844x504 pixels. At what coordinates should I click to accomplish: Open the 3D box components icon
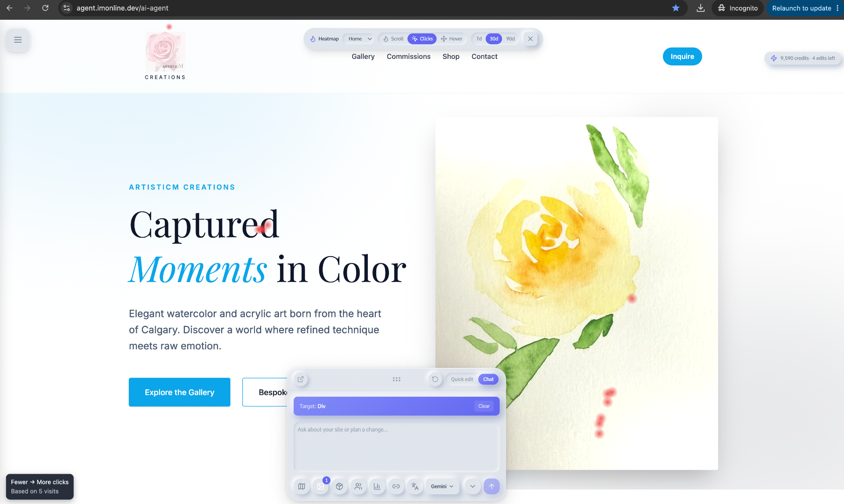(x=339, y=486)
